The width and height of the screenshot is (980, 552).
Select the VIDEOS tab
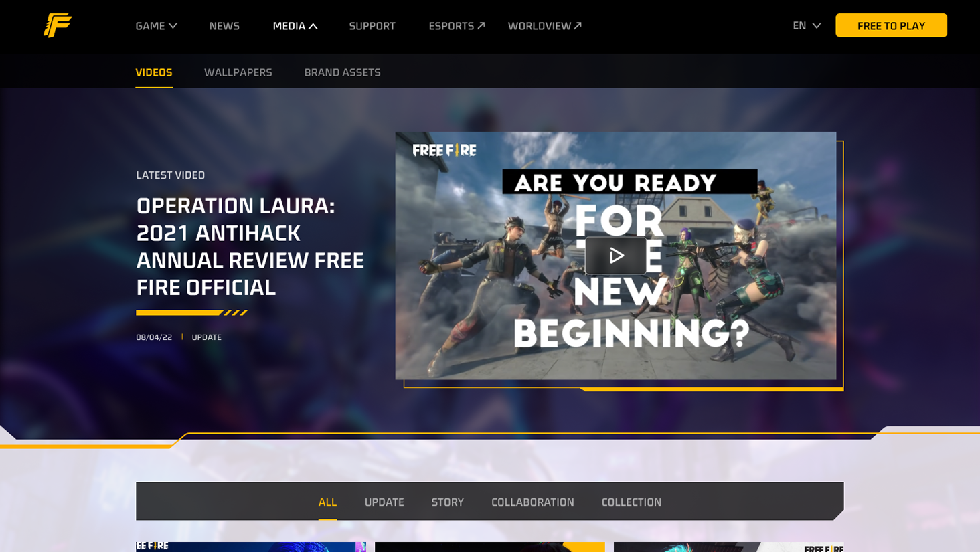point(154,72)
